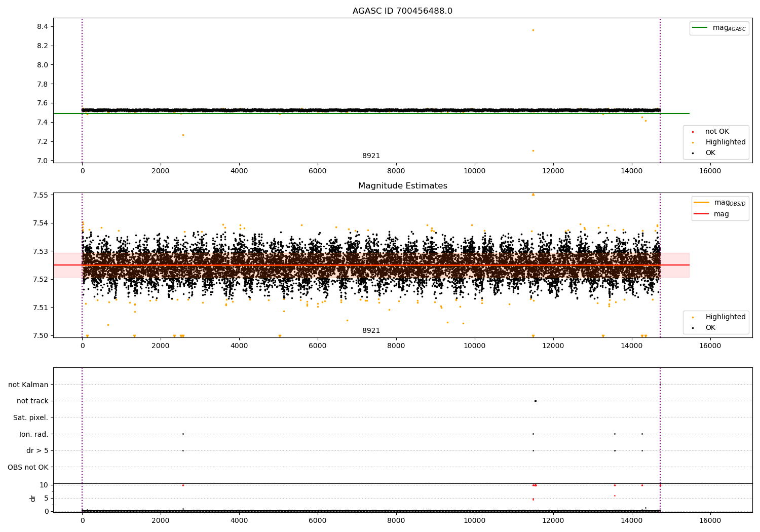Click the 8.0 tick label on top plot
760x532 pixels.
point(42,65)
